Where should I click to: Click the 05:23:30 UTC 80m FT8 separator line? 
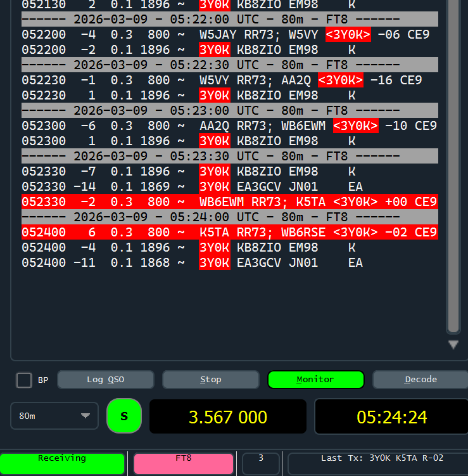click(230, 156)
